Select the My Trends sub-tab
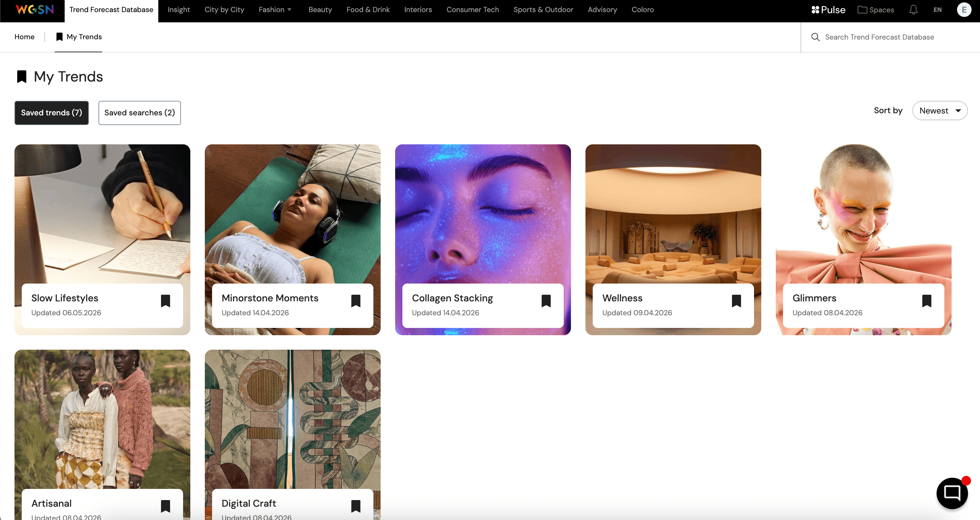The height and width of the screenshot is (520, 980). pos(79,37)
